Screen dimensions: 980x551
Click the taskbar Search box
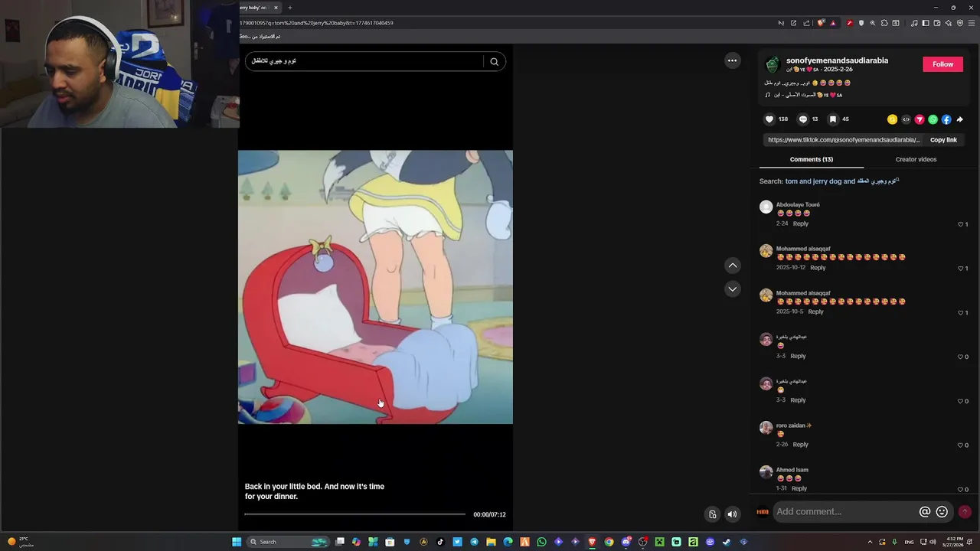click(288, 542)
